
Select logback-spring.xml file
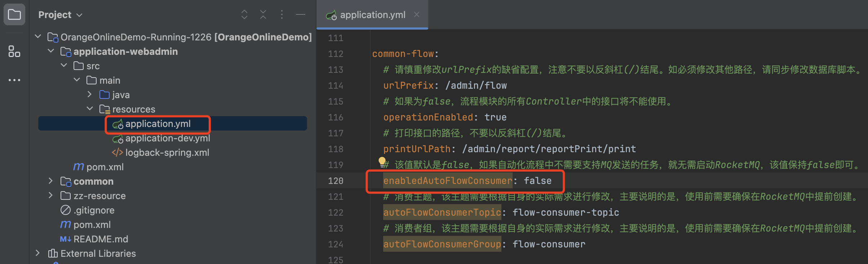(x=167, y=153)
